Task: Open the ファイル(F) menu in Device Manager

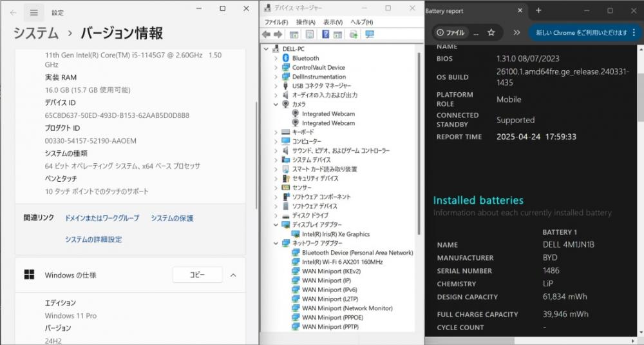Action: point(276,22)
